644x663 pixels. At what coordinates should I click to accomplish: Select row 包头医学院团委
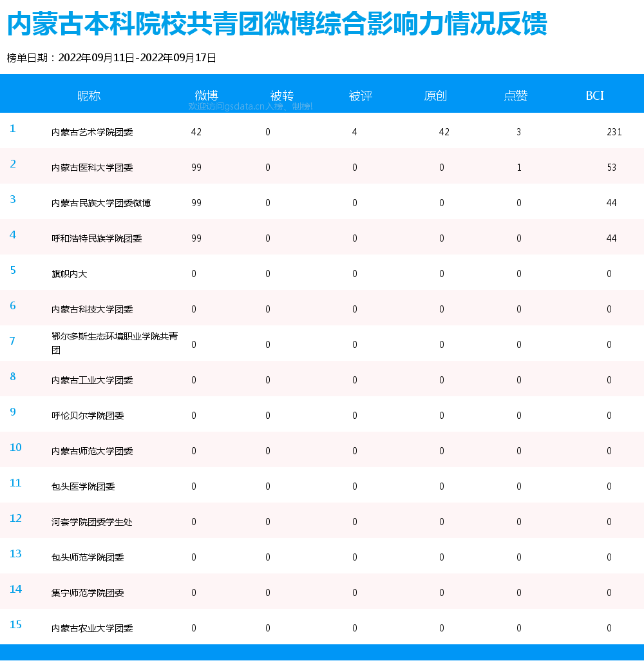point(322,485)
